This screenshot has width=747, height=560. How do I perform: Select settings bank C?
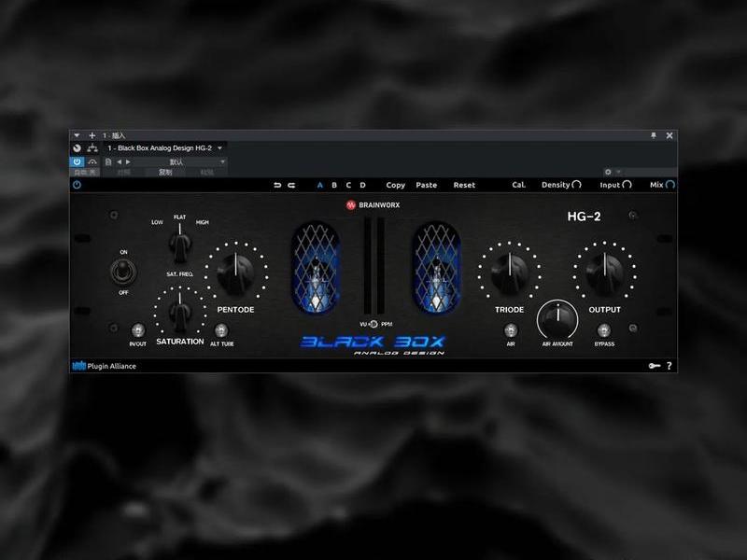point(348,185)
